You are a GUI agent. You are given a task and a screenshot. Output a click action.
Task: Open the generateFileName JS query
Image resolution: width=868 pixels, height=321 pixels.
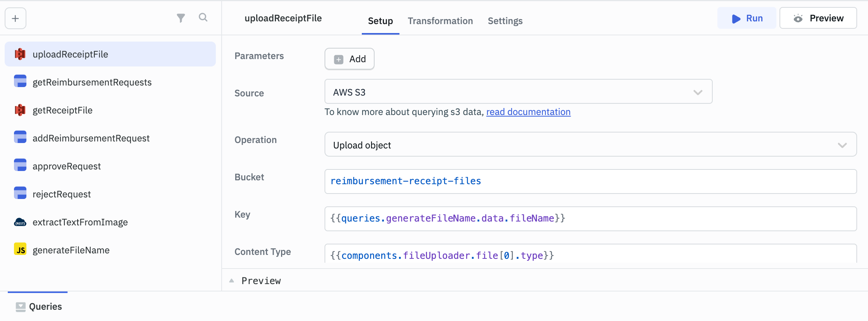click(71, 250)
